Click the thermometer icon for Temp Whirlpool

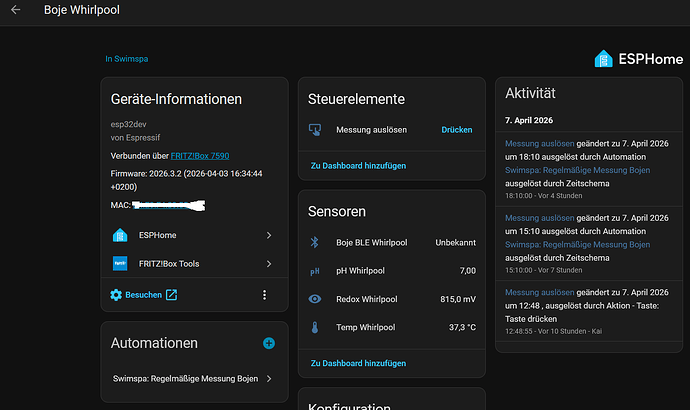(x=315, y=327)
